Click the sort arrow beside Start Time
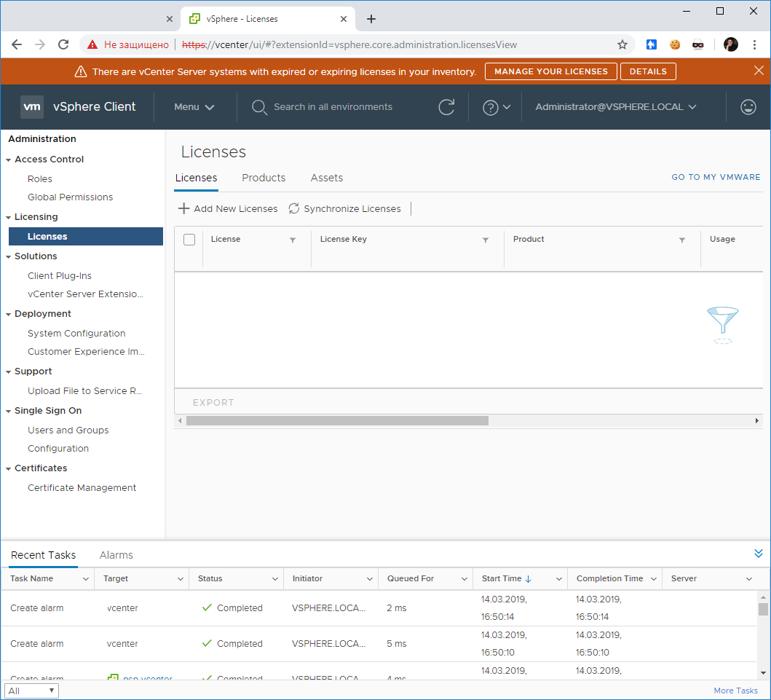This screenshot has height=700, width=771. [x=528, y=579]
